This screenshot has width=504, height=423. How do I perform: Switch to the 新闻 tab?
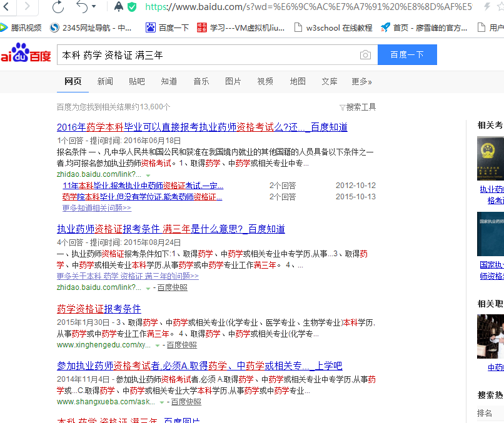point(105,82)
